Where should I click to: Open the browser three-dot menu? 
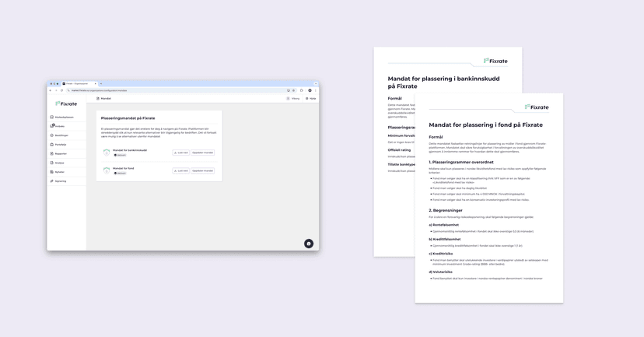pyautogui.click(x=316, y=90)
